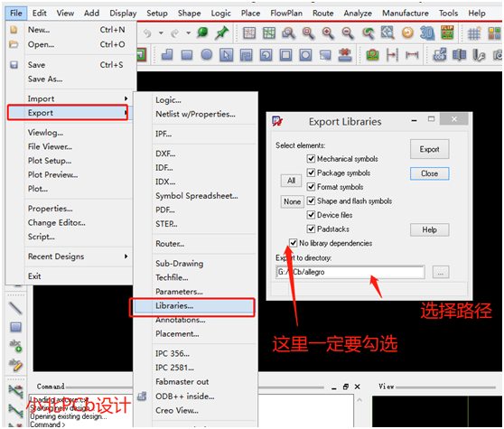
Task: Select the Zoom by Points tool
Action: click(288, 33)
